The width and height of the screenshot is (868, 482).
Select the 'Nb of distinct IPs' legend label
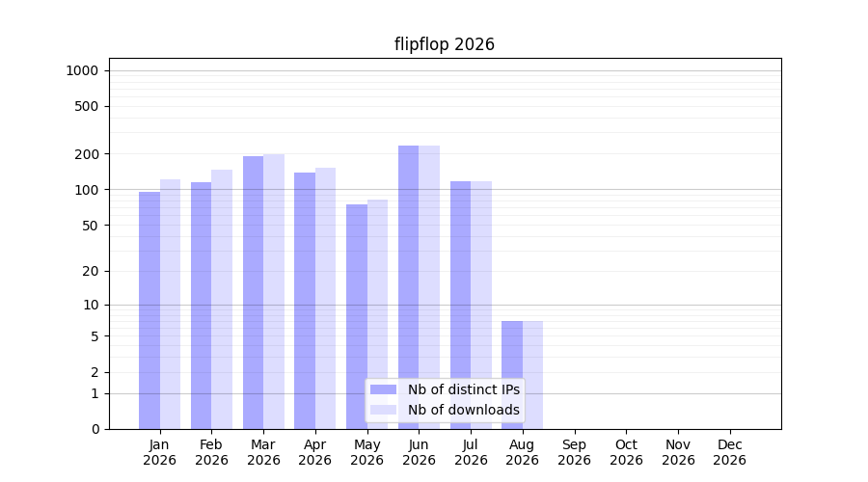pos(464,389)
